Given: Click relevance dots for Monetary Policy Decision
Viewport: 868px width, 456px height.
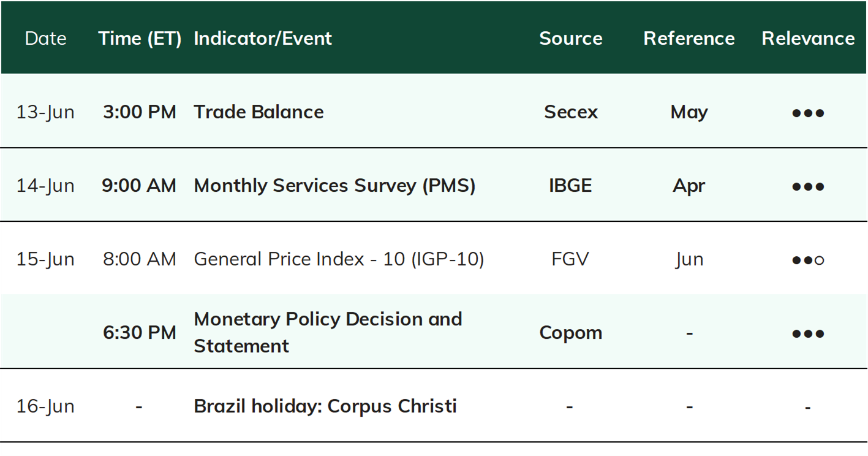Looking at the screenshot, I should (x=808, y=333).
